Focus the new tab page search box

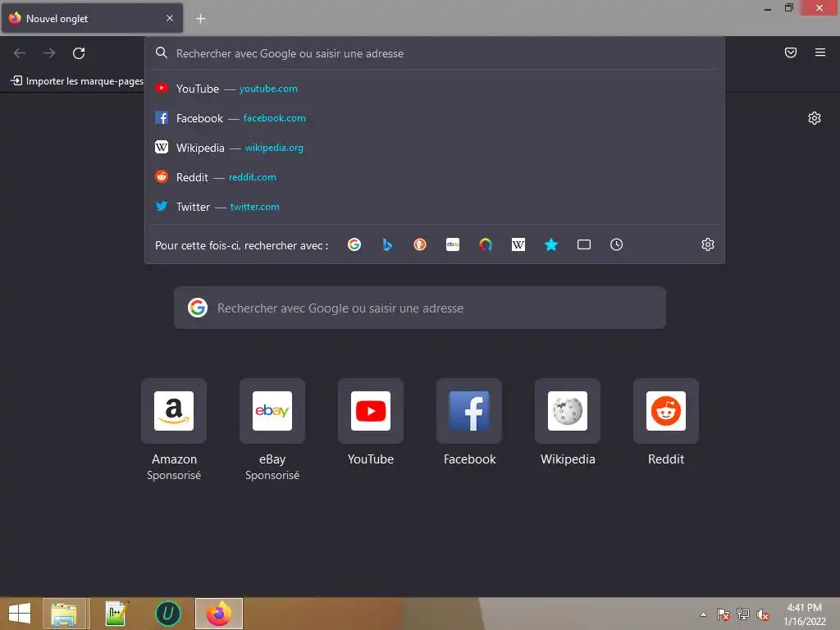[x=420, y=308]
